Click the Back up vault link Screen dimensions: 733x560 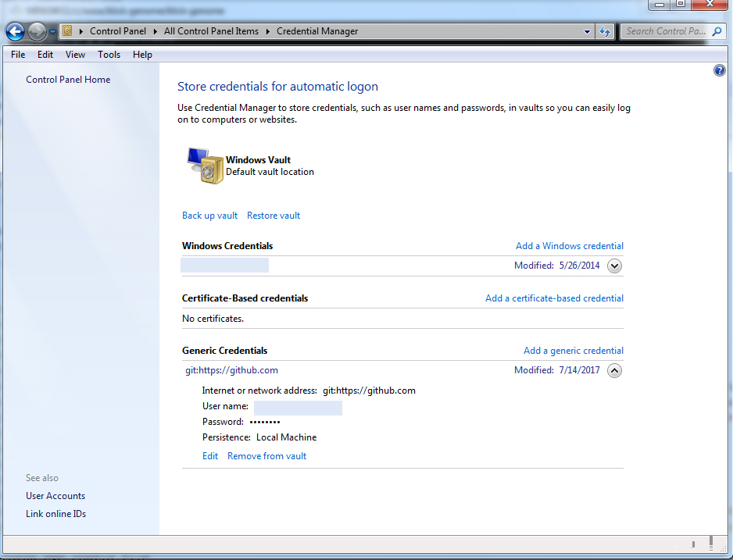[209, 216]
